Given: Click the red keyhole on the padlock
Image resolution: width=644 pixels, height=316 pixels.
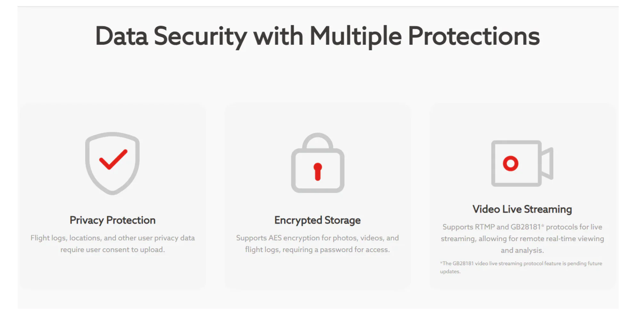Looking at the screenshot, I should click(318, 172).
